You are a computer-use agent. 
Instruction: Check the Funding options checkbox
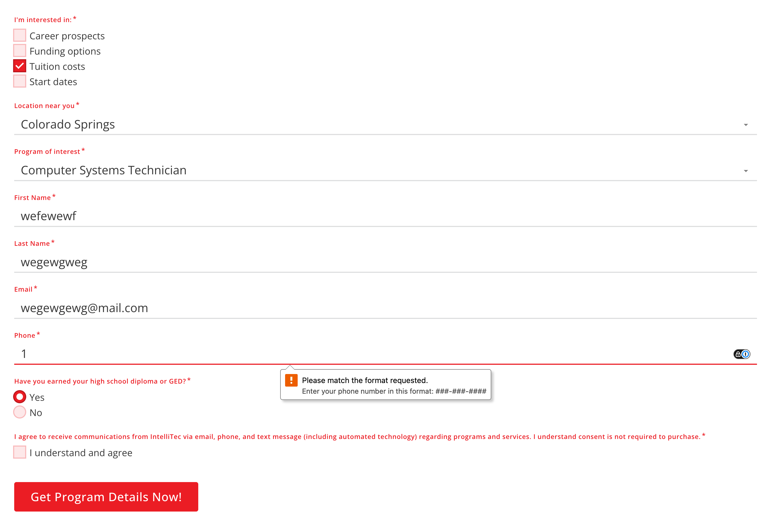pos(20,51)
